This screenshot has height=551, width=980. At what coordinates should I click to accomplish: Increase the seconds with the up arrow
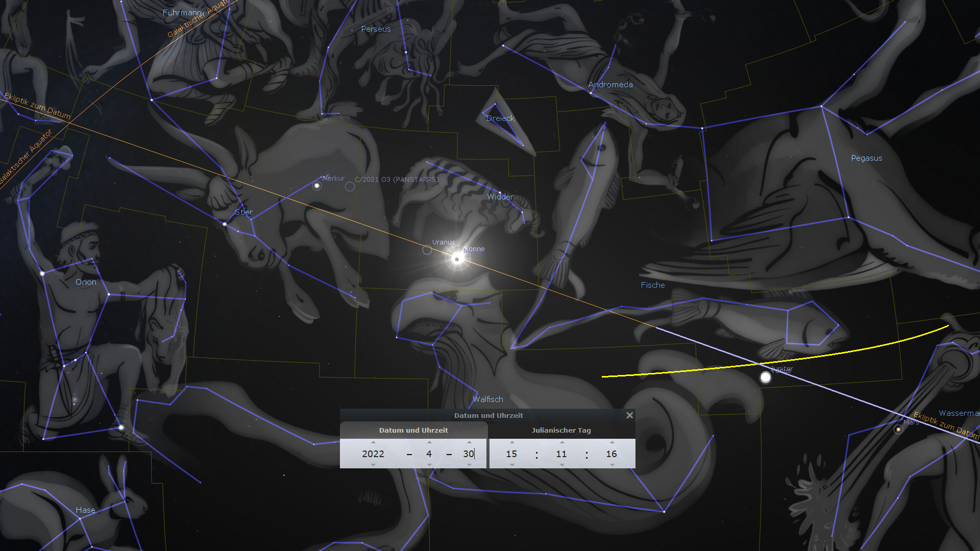[x=612, y=442]
